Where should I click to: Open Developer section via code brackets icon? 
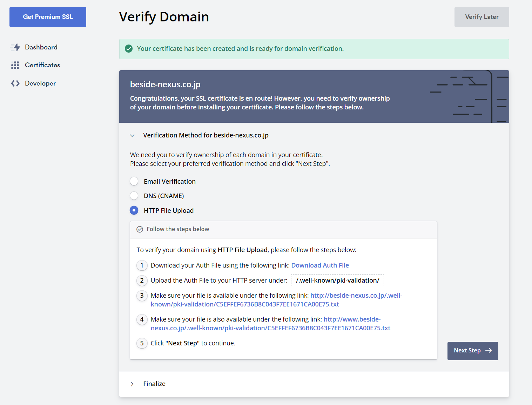(x=15, y=83)
